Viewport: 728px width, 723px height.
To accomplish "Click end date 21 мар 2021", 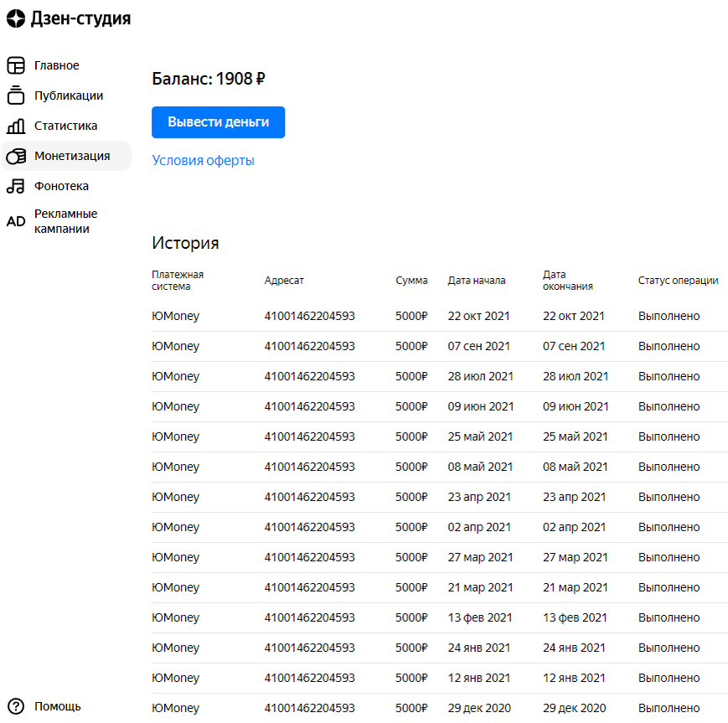I will 576,588.
